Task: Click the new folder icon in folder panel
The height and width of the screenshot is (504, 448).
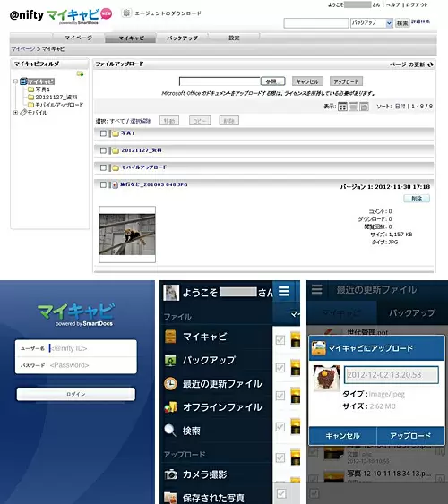Action: click(80, 74)
